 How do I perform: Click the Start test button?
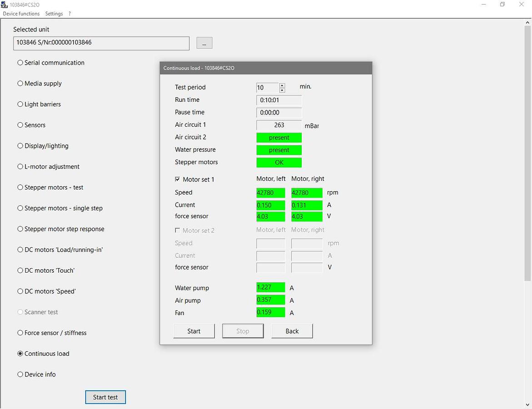point(105,397)
